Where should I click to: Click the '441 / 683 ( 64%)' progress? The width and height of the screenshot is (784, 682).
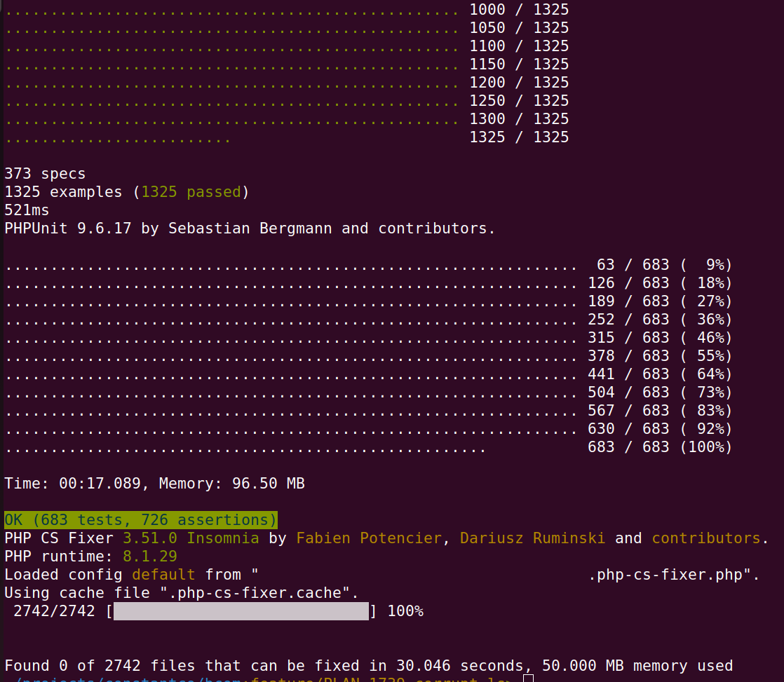click(x=660, y=374)
